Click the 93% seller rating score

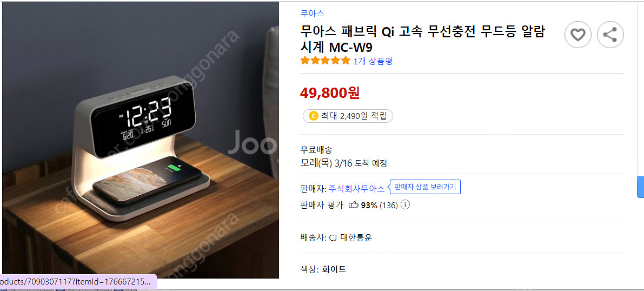pyautogui.click(x=369, y=205)
